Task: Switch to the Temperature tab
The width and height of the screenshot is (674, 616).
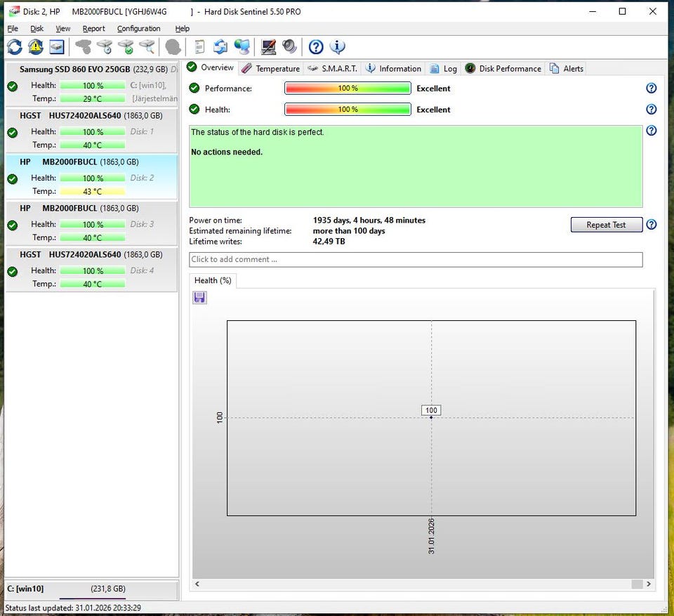Action: click(270, 68)
